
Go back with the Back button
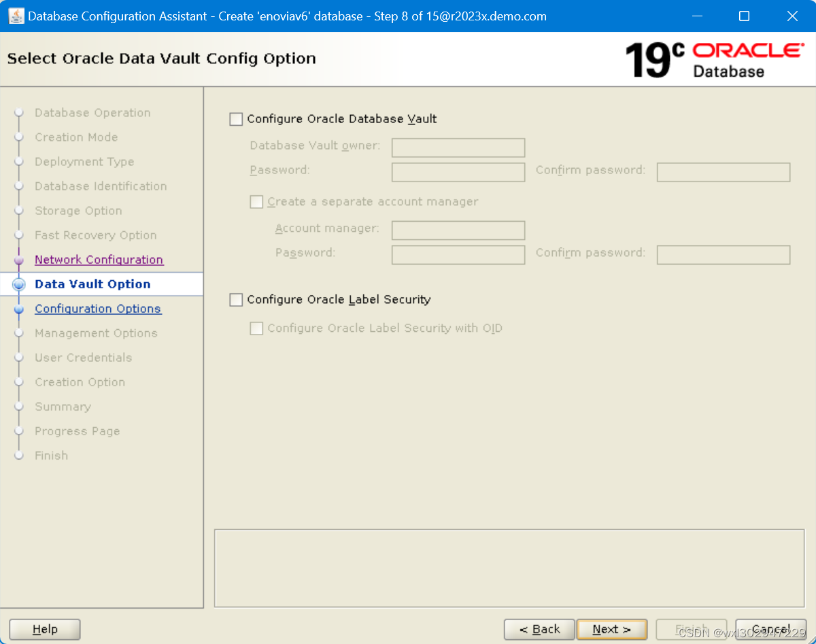(x=539, y=630)
